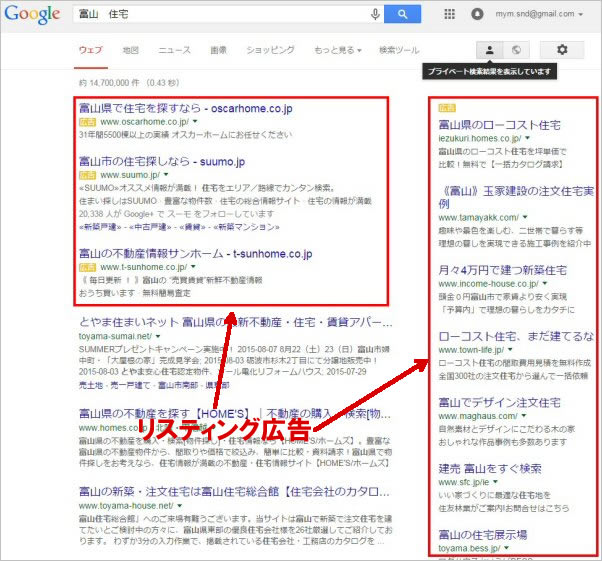The width and height of the screenshot is (602, 561).
Task: Expand dropdown arrow next to www.oscarhome.co.jp
Action: click(195, 121)
